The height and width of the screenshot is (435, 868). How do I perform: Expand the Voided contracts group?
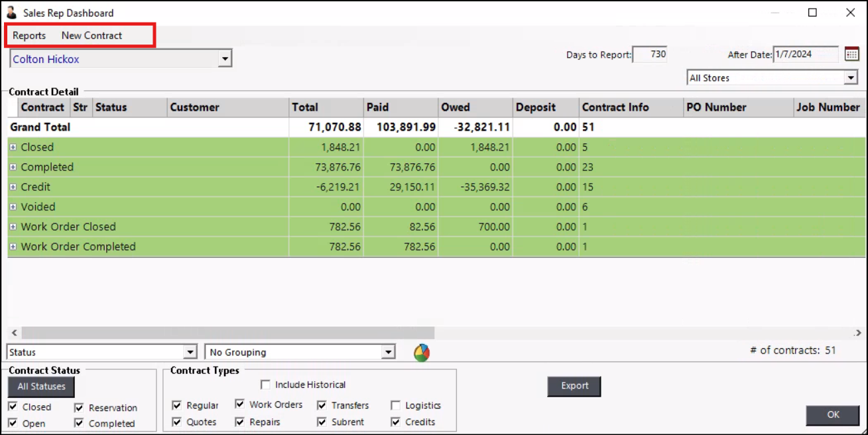click(x=13, y=207)
